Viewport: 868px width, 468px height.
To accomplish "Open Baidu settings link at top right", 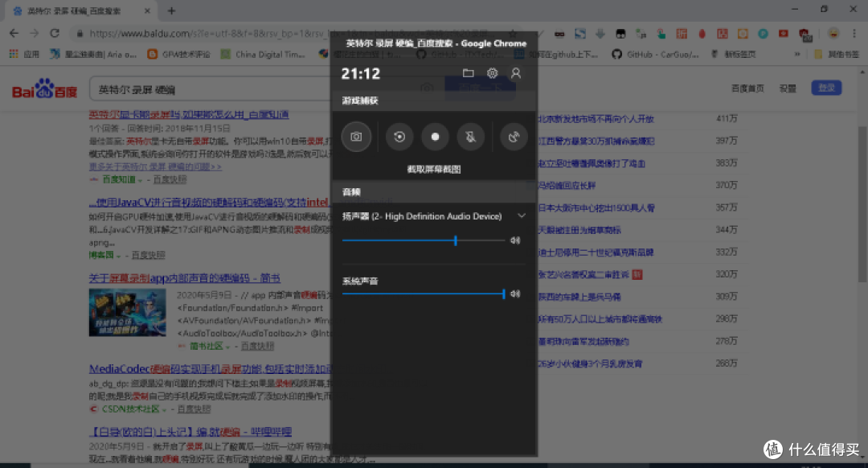I will (x=788, y=88).
